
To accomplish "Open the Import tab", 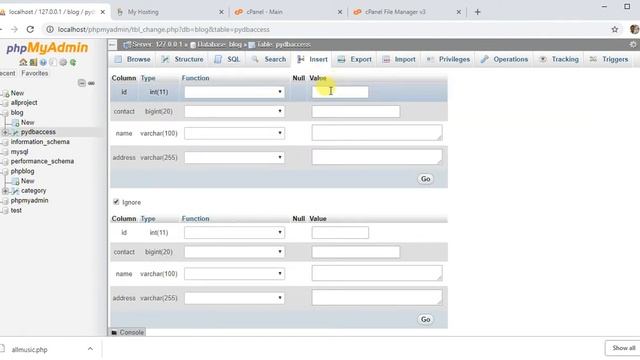I will pyautogui.click(x=399, y=59).
